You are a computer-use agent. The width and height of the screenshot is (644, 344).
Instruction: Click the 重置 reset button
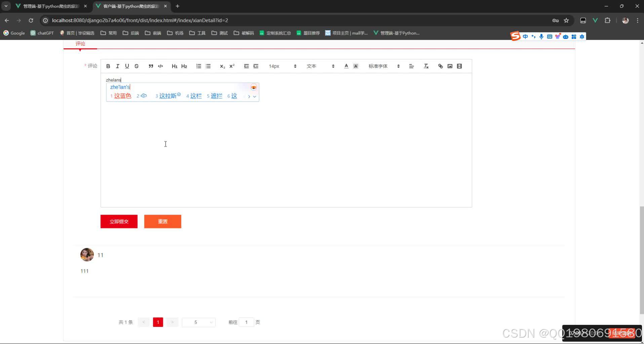click(163, 221)
